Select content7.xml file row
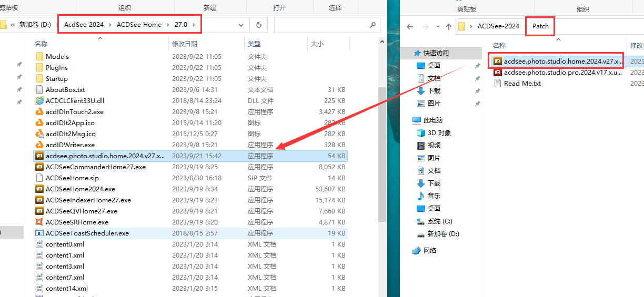Viewport: 644px width, 297px height. coord(191,278)
